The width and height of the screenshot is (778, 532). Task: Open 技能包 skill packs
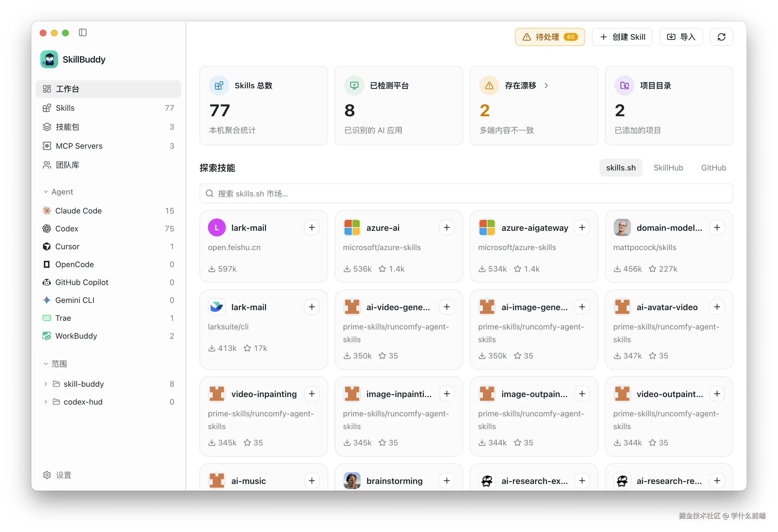108,127
